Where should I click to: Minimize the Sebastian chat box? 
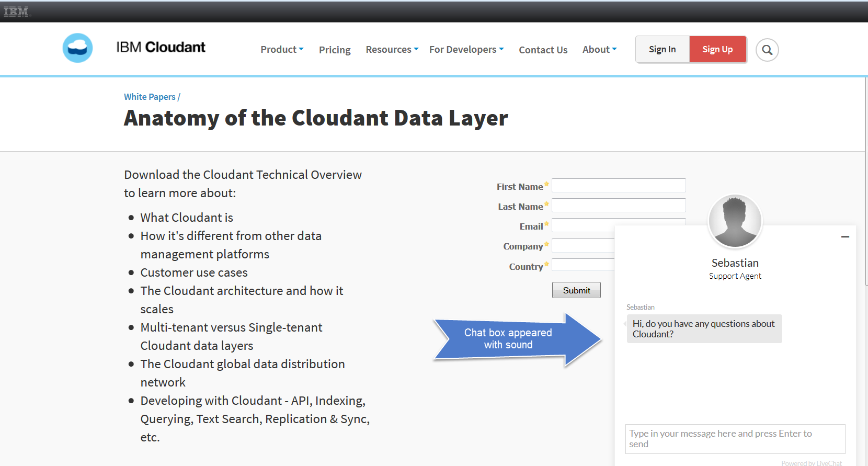[845, 237]
